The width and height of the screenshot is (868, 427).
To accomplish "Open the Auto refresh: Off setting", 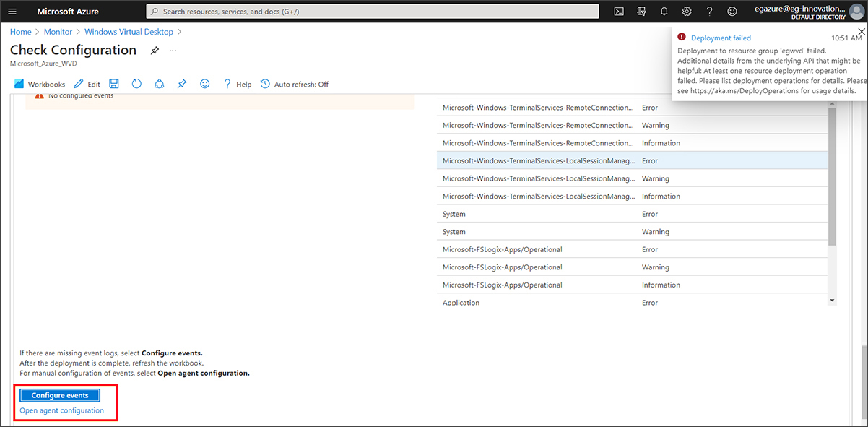I will pyautogui.click(x=294, y=84).
